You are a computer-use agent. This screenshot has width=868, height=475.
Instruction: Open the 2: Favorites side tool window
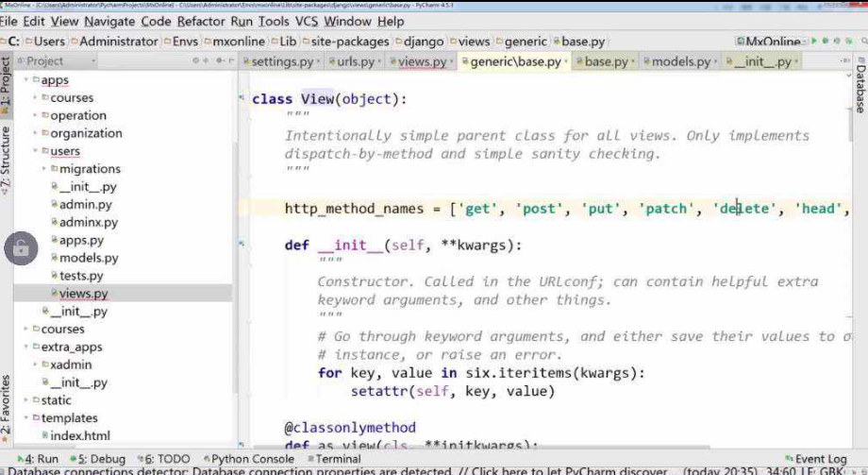[6, 409]
